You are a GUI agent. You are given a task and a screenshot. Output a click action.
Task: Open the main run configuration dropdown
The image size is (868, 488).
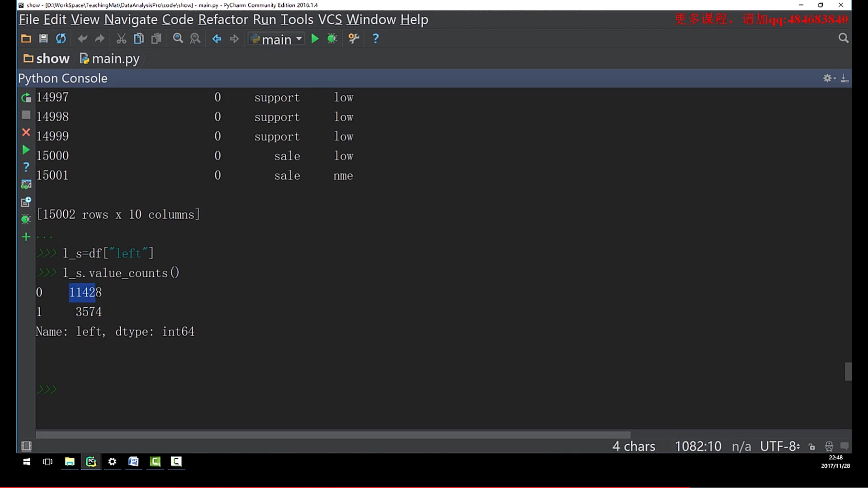point(277,39)
